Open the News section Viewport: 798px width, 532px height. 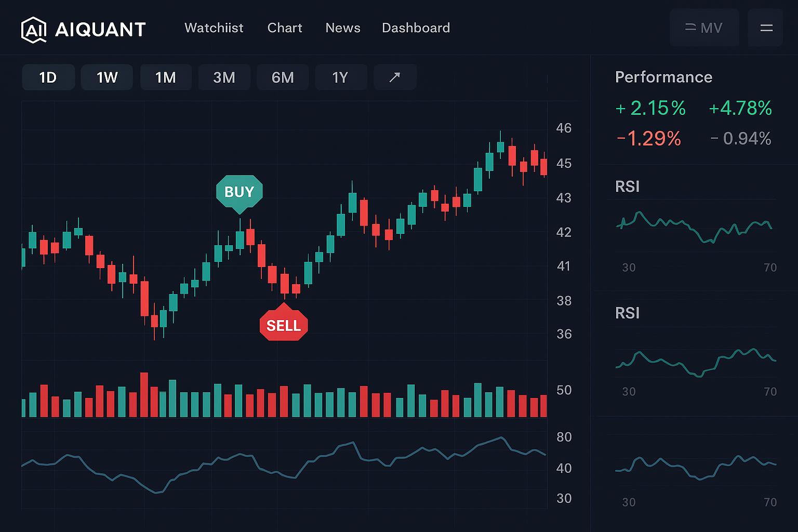[342, 28]
